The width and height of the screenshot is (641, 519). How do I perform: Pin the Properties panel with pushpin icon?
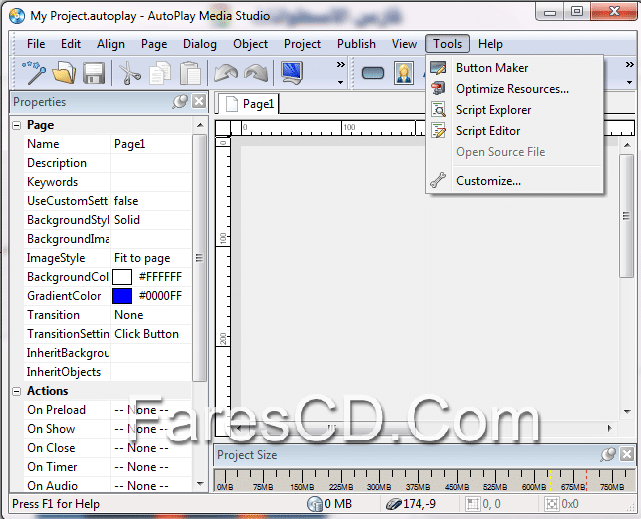(x=180, y=101)
